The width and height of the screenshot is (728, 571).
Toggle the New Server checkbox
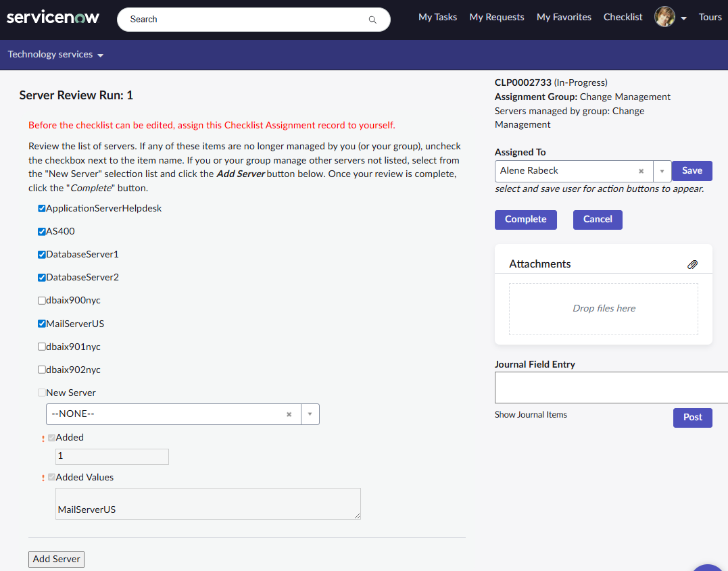coord(42,393)
